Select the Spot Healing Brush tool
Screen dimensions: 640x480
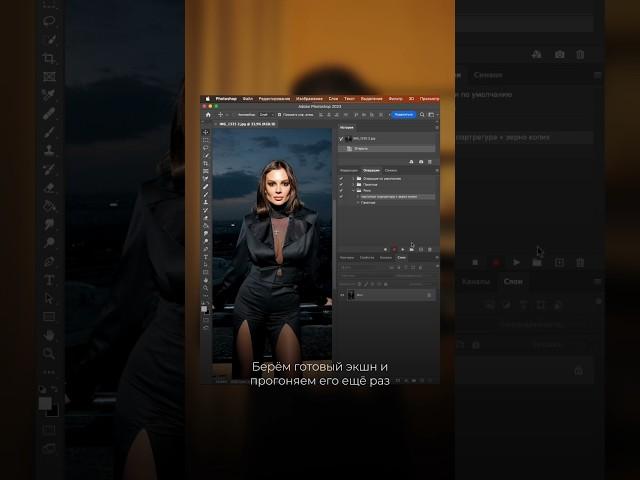pos(205,187)
